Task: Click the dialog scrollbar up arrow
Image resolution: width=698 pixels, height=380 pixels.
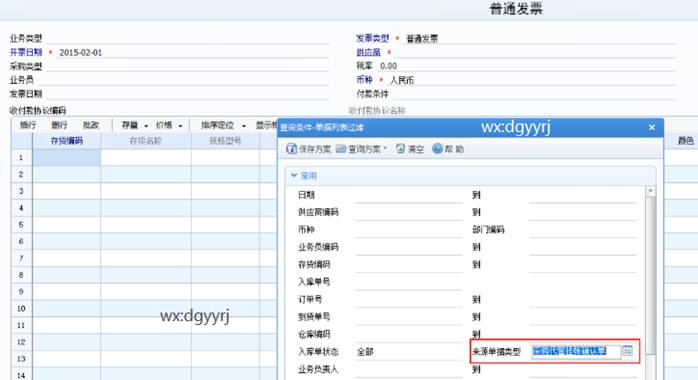Action: 650,191
